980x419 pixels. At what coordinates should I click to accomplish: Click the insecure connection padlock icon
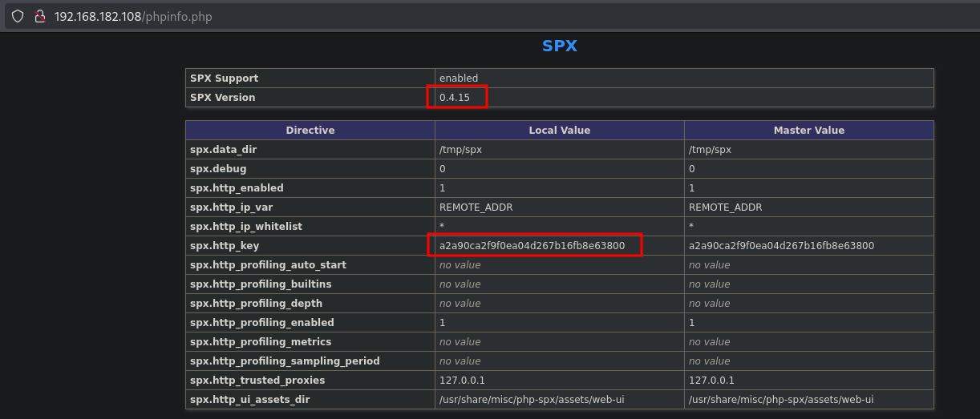pyautogui.click(x=38, y=16)
